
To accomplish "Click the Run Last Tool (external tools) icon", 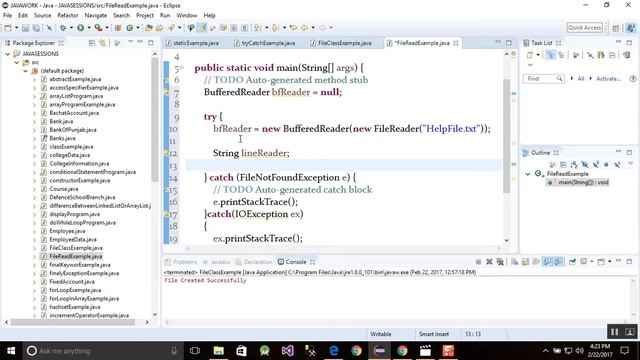I will pos(98,28).
